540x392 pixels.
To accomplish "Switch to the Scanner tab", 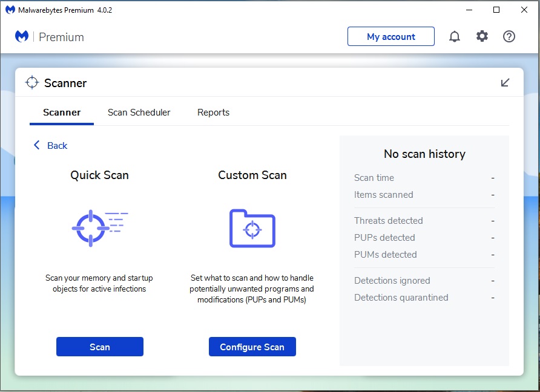I will (x=62, y=113).
